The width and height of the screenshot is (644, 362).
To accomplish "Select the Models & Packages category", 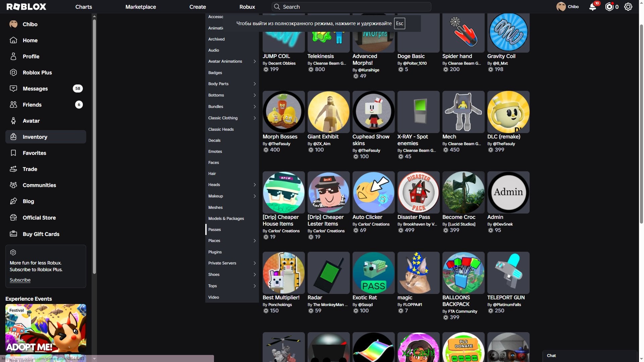I will [232, 219].
